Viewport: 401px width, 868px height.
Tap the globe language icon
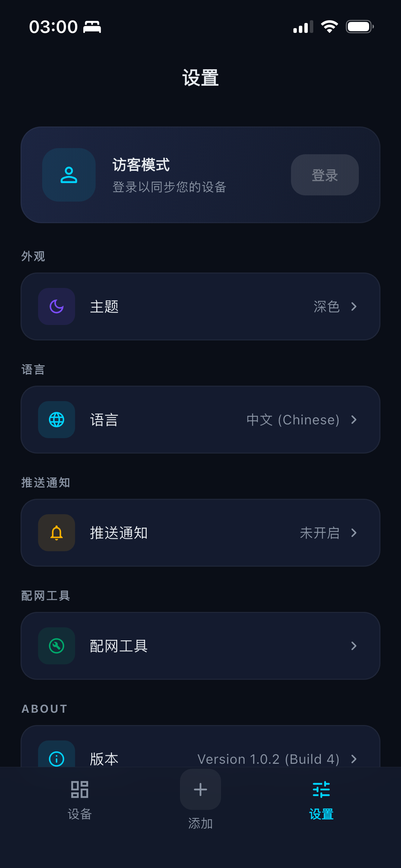coord(57,420)
